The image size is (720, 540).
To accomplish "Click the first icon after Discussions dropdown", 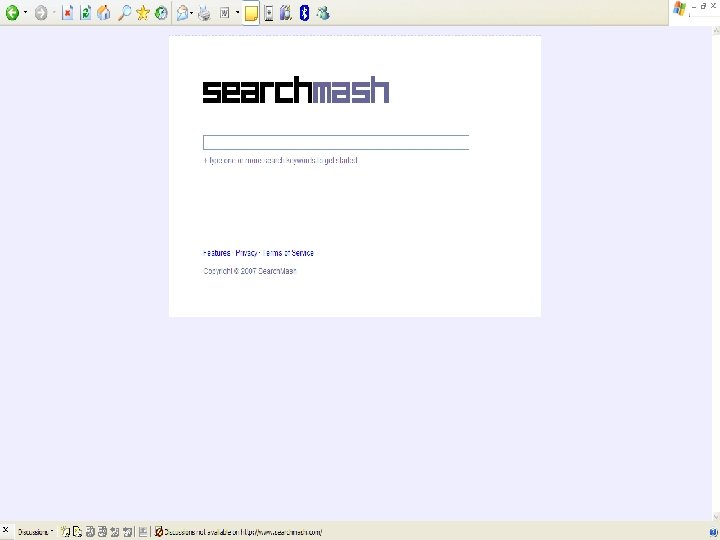I will [65, 532].
